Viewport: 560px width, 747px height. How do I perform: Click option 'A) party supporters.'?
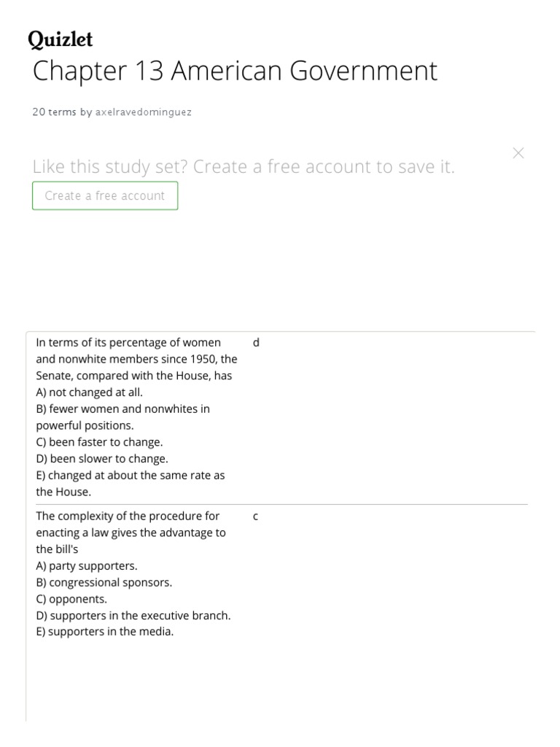pos(87,566)
